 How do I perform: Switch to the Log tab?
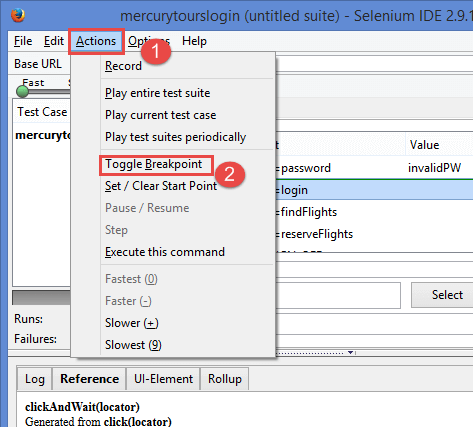point(35,379)
